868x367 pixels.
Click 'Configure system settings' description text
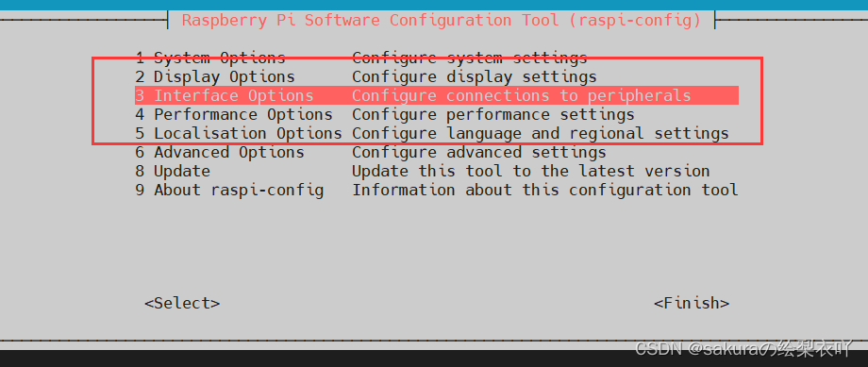tap(470, 58)
